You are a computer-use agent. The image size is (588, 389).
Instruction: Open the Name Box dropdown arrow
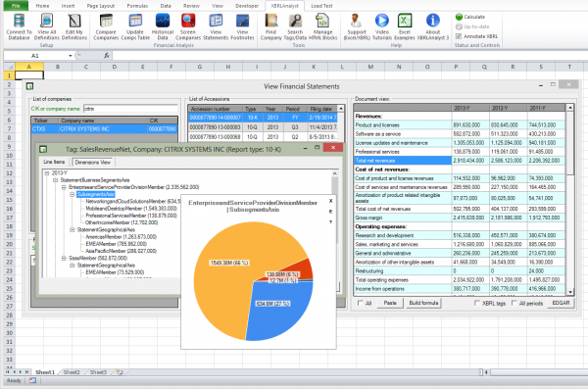(71, 56)
